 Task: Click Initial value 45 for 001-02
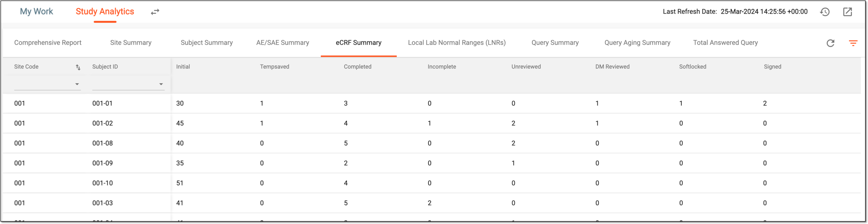(x=180, y=123)
